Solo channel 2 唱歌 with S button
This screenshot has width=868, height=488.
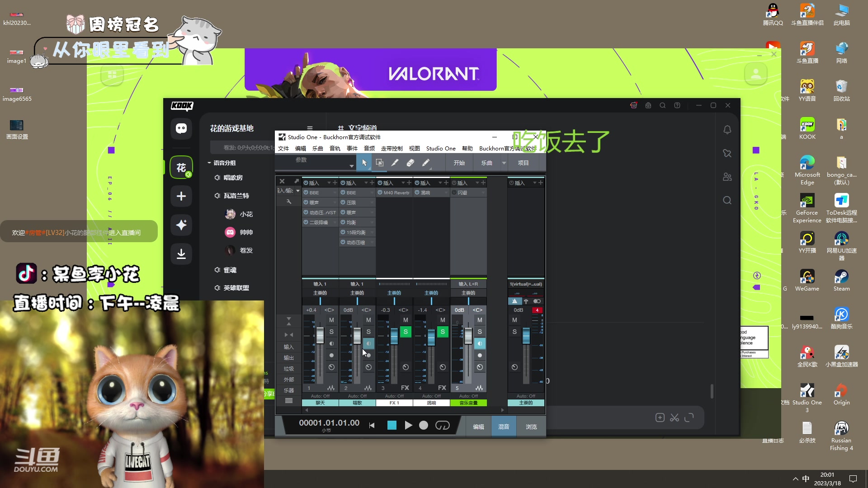tap(368, 332)
